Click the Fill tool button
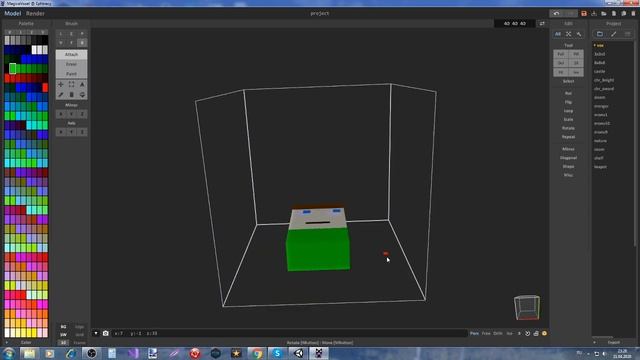Viewport: 640px width, 360px height. 576,54
